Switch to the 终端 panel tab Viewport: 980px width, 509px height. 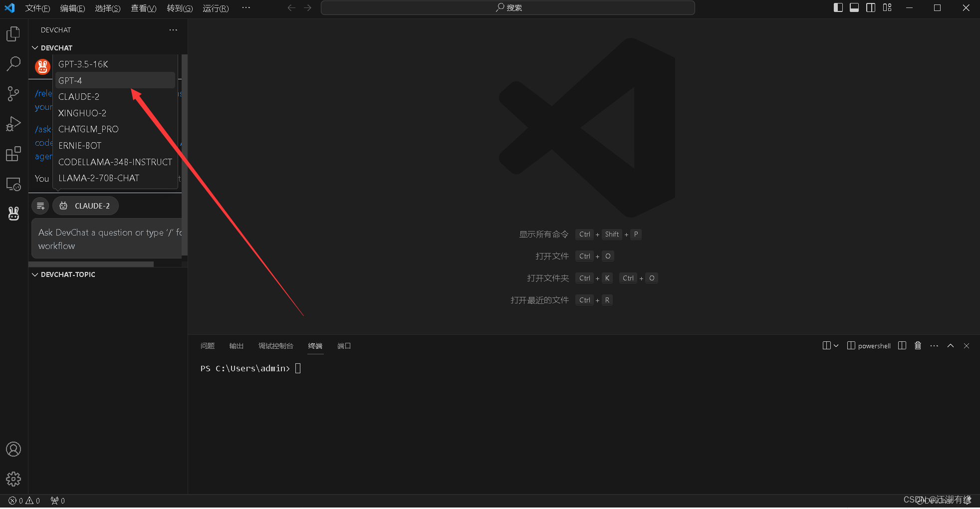pyautogui.click(x=315, y=346)
